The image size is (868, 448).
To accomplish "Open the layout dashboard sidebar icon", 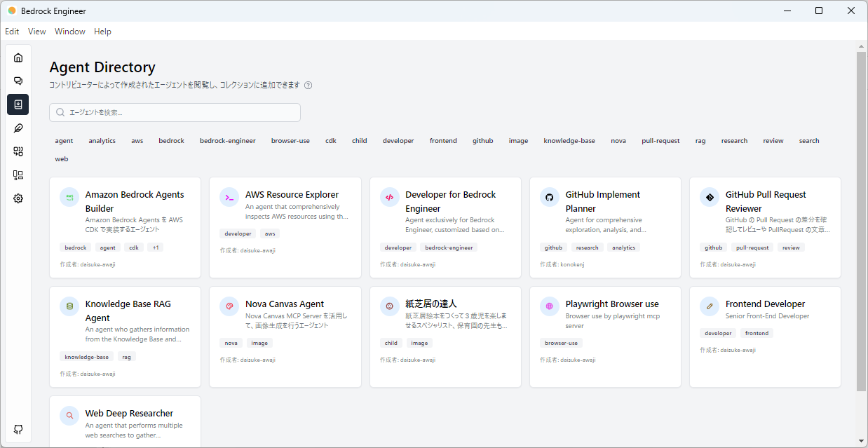I will pyautogui.click(x=18, y=175).
